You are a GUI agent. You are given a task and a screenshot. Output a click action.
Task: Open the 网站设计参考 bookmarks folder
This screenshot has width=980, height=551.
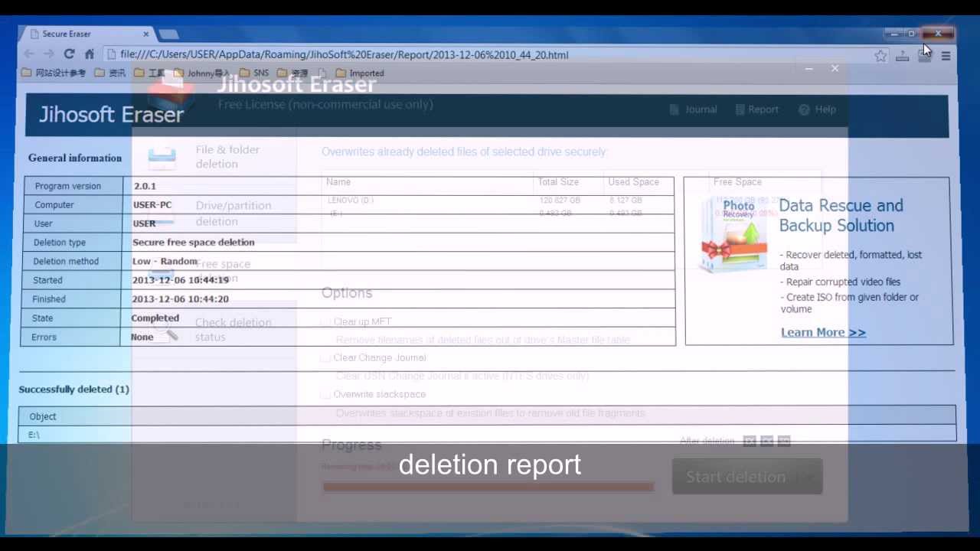54,73
